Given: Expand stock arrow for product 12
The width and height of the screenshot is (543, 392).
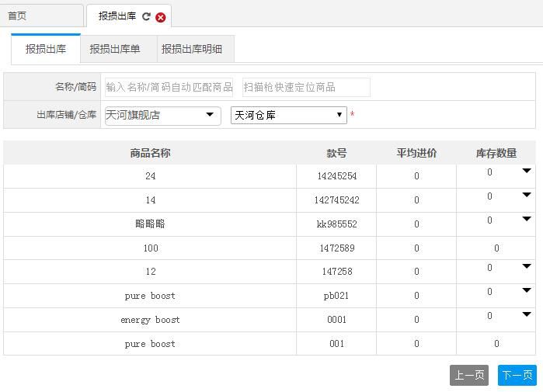Looking at the screenshot, I should click(x=526, y=266).
